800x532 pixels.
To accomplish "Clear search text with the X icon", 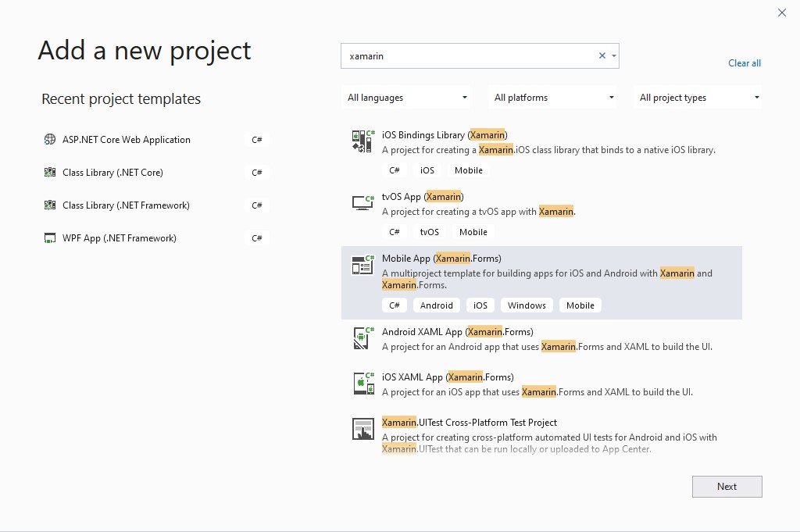I will (602, 56).
